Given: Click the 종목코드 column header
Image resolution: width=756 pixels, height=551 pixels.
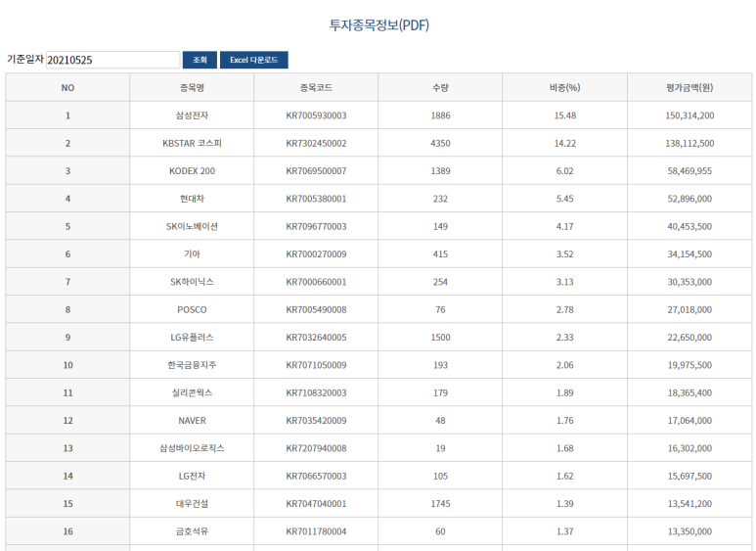Looking at the screenshot, I should pos(316,88).
